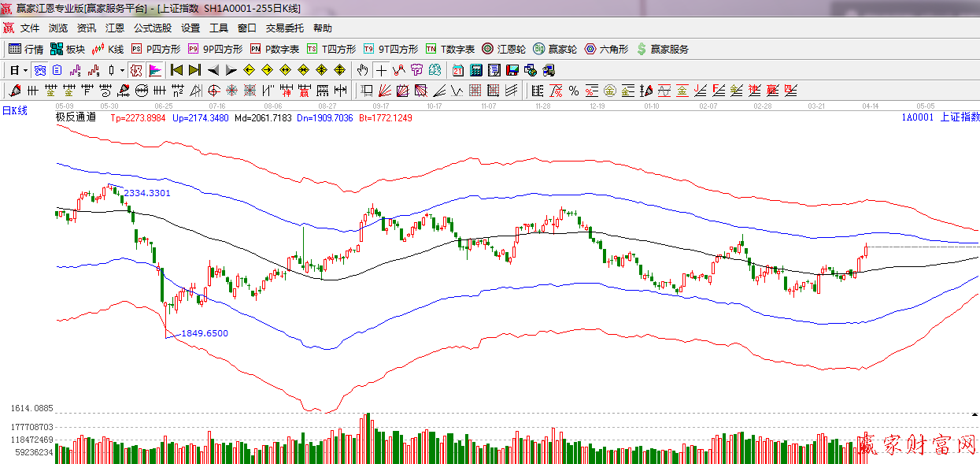Viewport: 980px width, 464px height.
Task: Open the 江恩轮 (Gann wheel) tool
Action: (504, 49)
